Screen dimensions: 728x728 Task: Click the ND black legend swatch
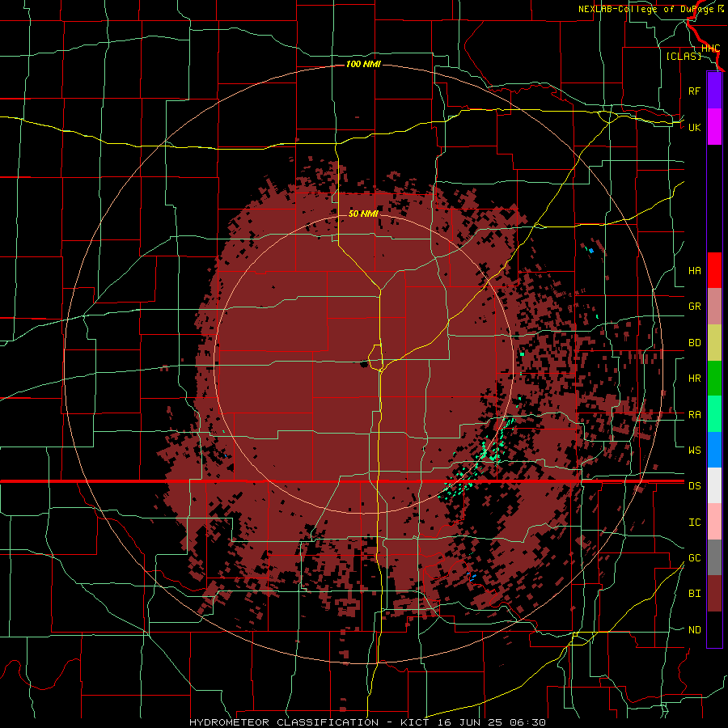coord(714,629)
